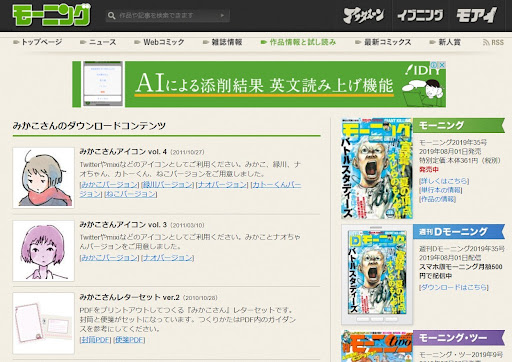This screenshot has height=362, width=512.
Task: Open the イブニング magazine logo link
Action: coord(420,15)
